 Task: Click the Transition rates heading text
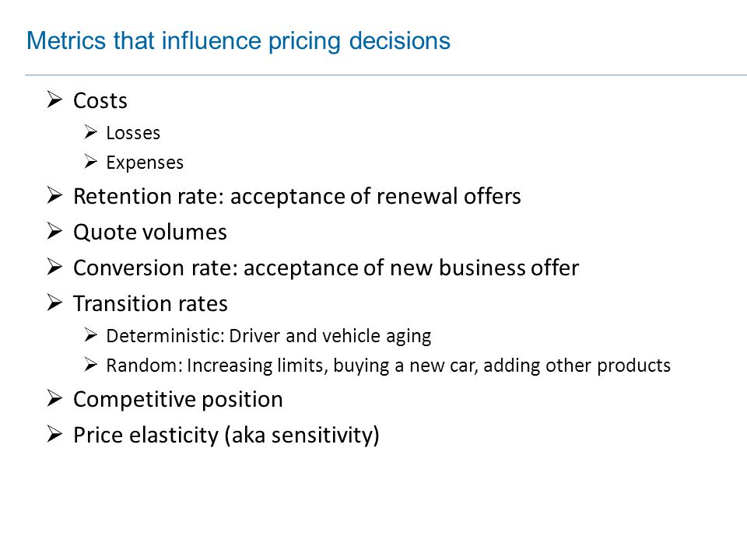pos(150,304)
